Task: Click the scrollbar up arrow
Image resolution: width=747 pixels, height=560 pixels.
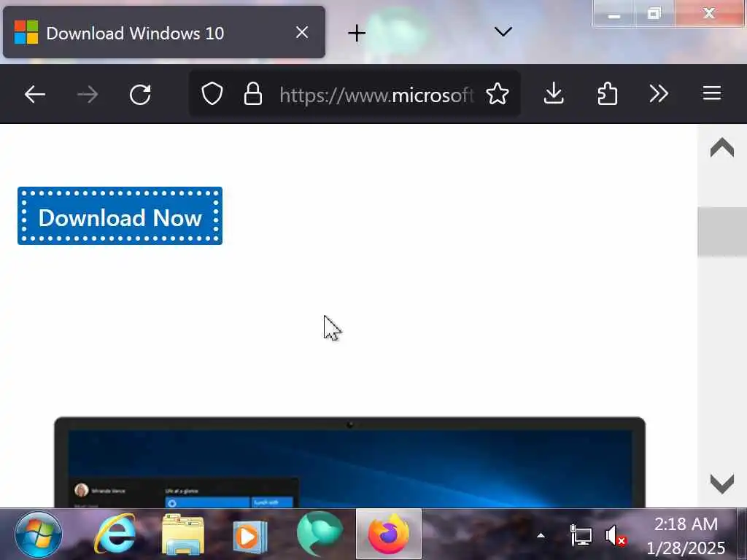Action: [722, 147]
